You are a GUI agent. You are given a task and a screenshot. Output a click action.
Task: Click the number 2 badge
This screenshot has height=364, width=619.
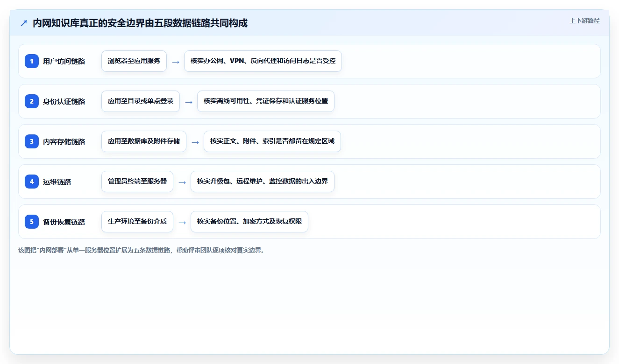click(x=32, y=101)
